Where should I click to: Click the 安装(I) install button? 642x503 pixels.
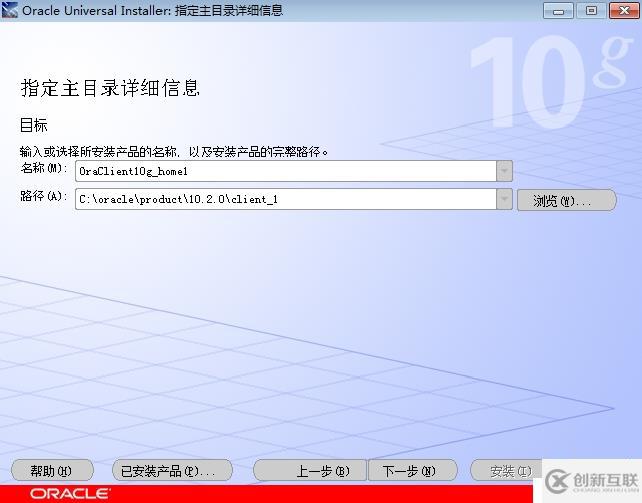click(507, 470)
